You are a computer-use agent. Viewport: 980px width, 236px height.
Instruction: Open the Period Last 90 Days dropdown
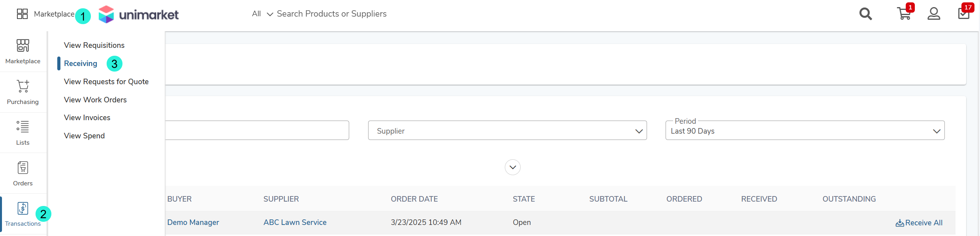click(x=805, y=130)
